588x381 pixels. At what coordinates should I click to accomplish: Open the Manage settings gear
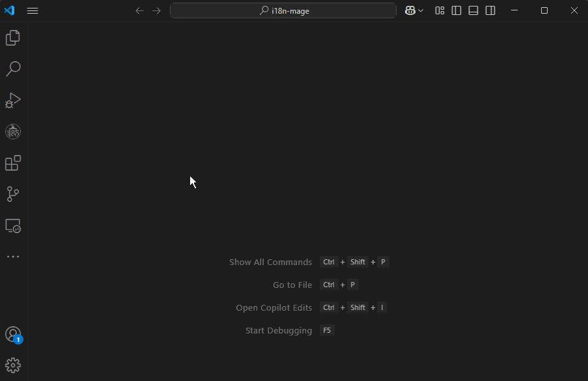pos(13,365)
